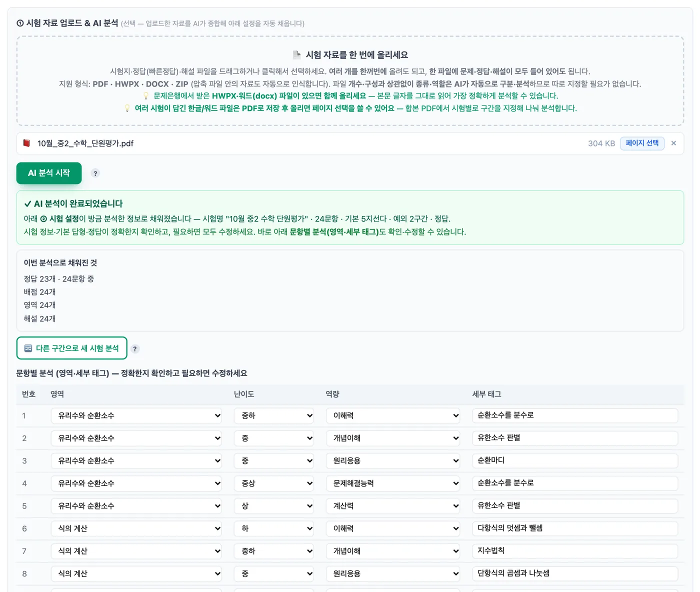Start the analysis with AI 분석 시작
This screenshot has width=700, height=592.
[x=49, y=173]
